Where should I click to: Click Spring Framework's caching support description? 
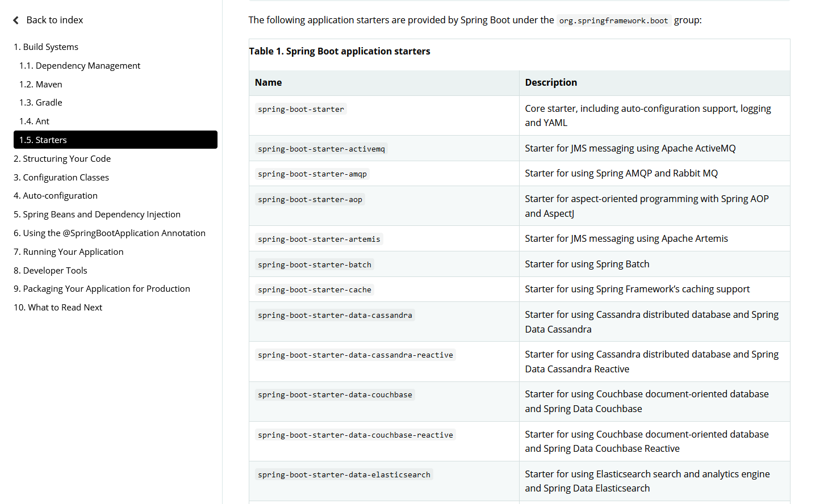pyautogui.click(x=637, y=289)
